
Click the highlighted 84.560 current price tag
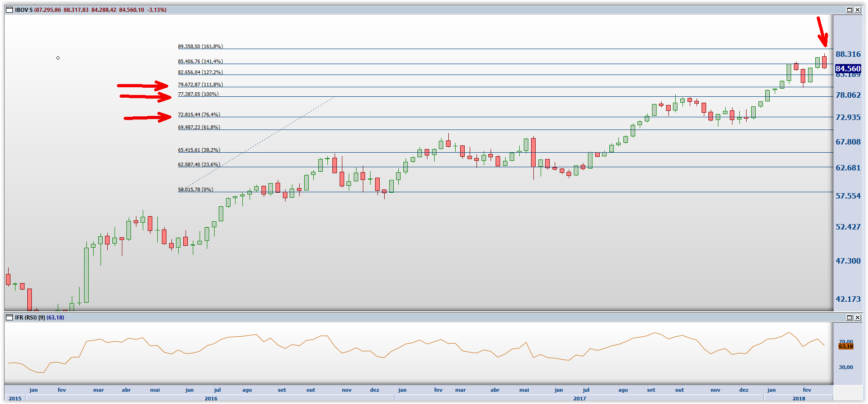click(x=848, y=69)
